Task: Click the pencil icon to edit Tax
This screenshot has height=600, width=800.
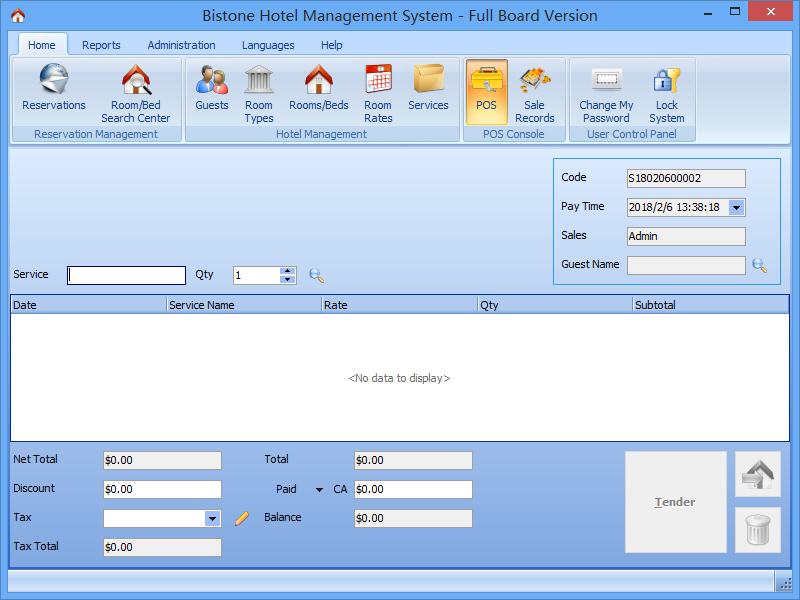Action: click(x=242, y=518)
